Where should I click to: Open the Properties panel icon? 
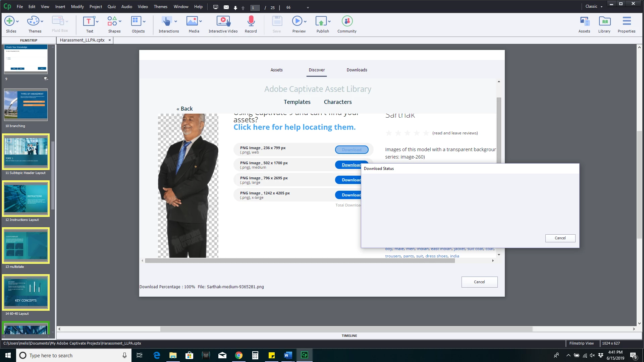626,21
